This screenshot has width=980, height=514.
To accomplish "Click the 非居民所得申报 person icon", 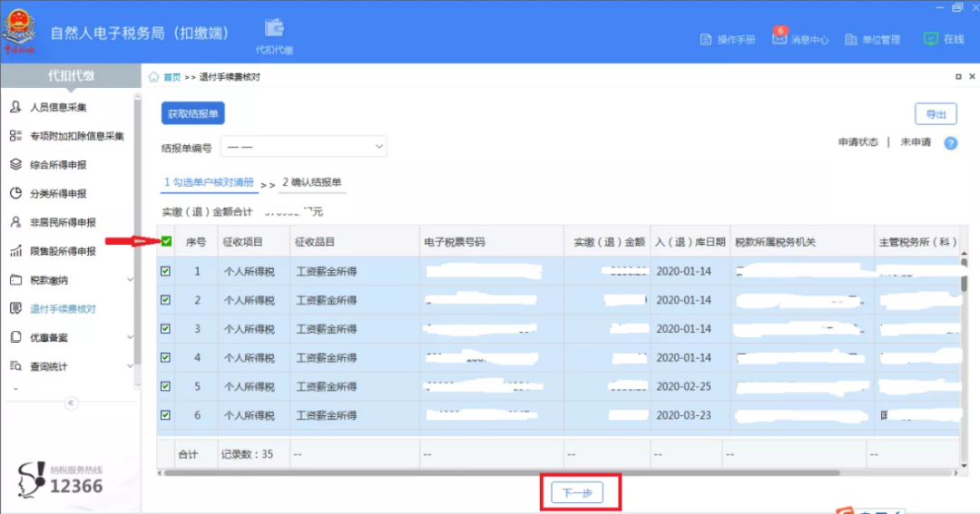I will point(15,222).
